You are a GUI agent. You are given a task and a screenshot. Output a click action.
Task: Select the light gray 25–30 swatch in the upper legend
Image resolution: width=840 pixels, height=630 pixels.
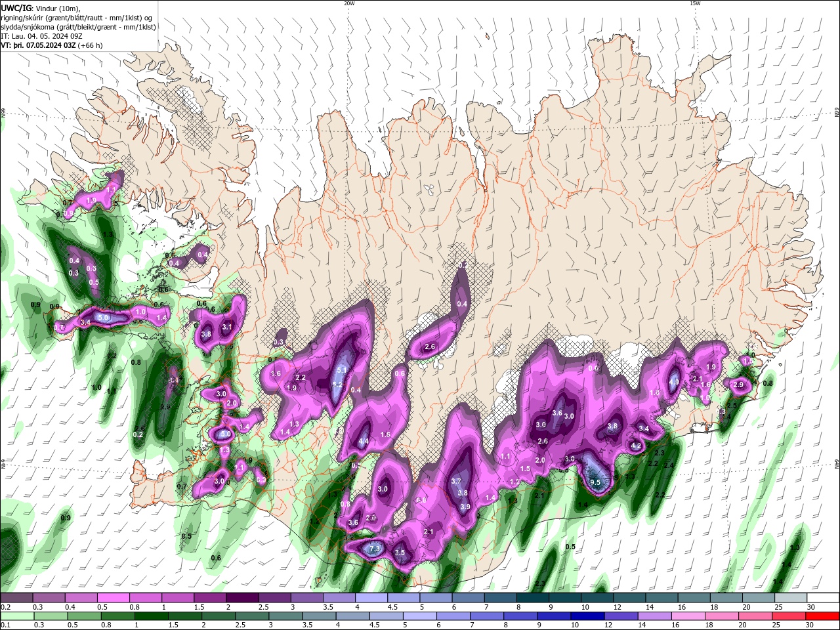pos(791,598)
